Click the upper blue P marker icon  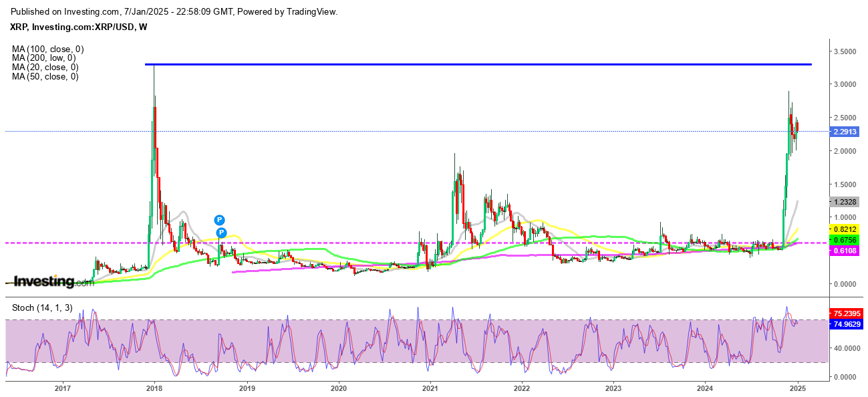pyautogui.click(x=219, y=220)
